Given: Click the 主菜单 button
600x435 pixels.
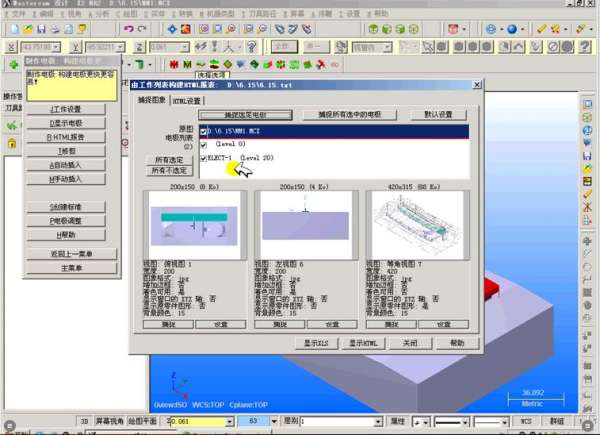Looking at the screenshot, I should pos(72,268).
